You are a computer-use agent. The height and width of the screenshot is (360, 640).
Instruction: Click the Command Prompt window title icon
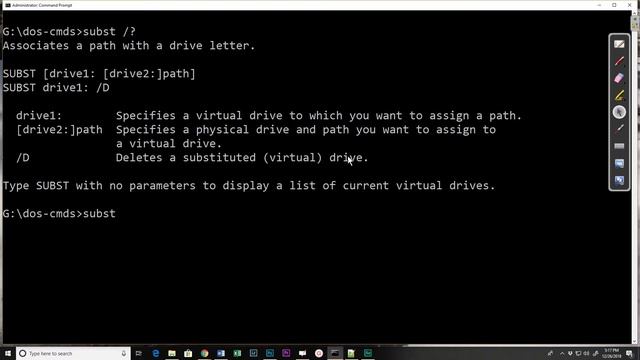coord(7,5)
